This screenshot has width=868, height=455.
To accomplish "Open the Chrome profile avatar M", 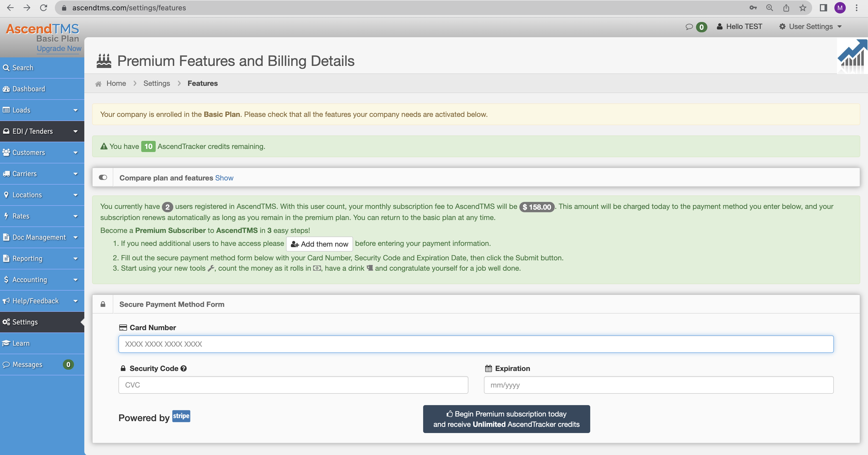I will (840, 8).
